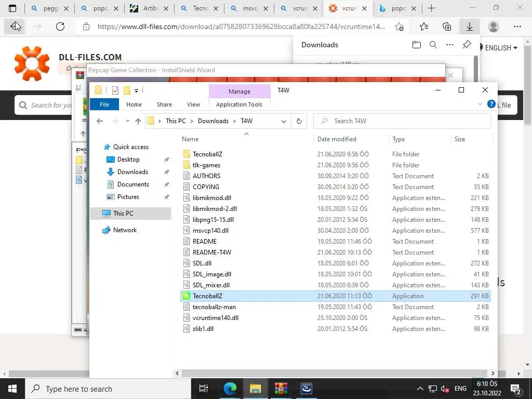This screenshot has width=532, height=399.
Task: Add this page to favorites star icon
Action: coord(400,26)
